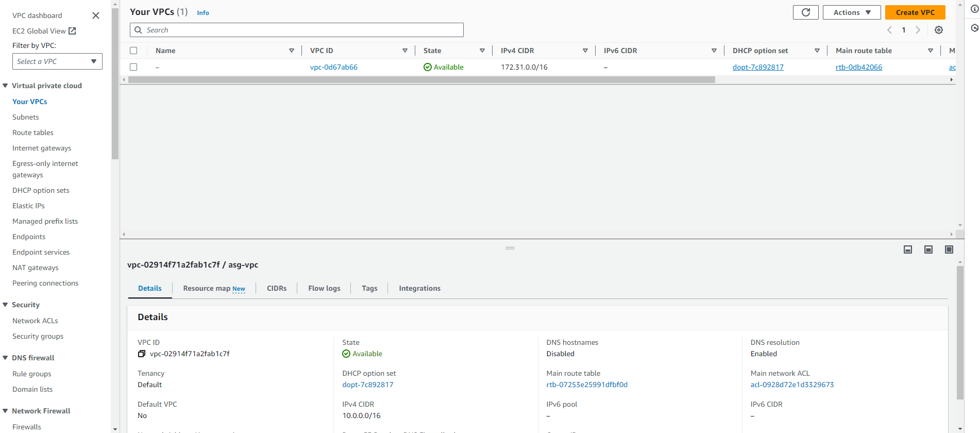Viewport: 980px width, 433px height.
Task: Collapse the DNS firewall section
Action: [x=5, y=358]
